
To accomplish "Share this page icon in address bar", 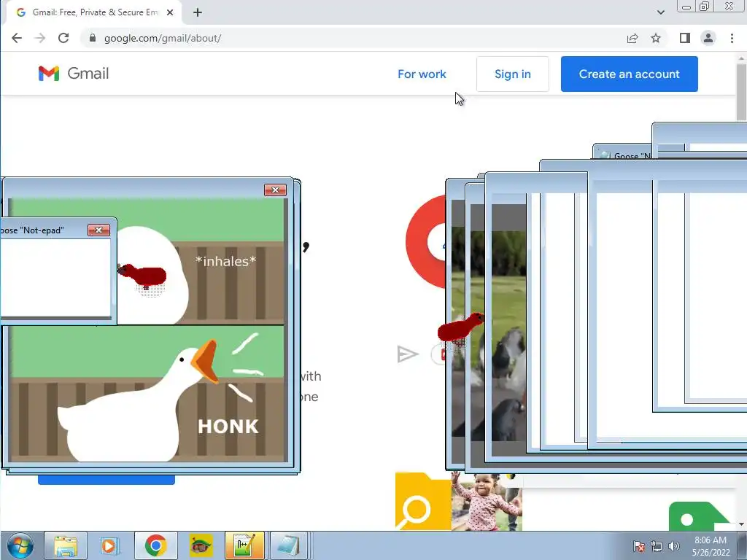I will coord(632,38).
